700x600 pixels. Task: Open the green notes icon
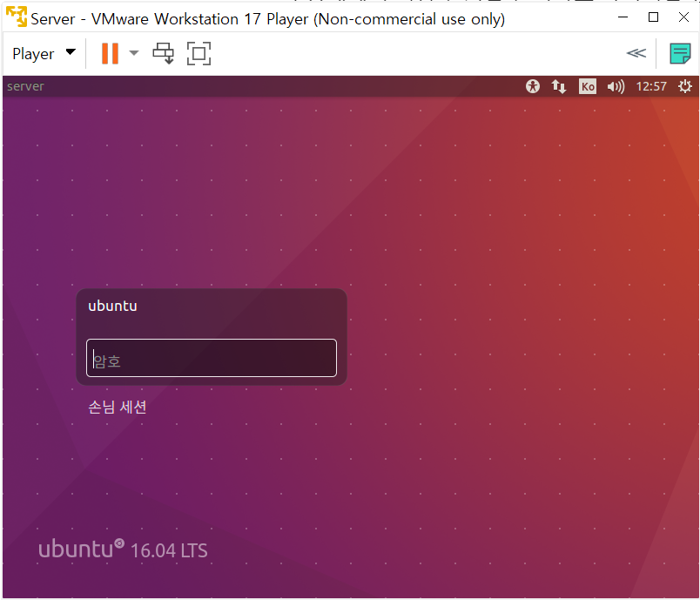[680, 54]
